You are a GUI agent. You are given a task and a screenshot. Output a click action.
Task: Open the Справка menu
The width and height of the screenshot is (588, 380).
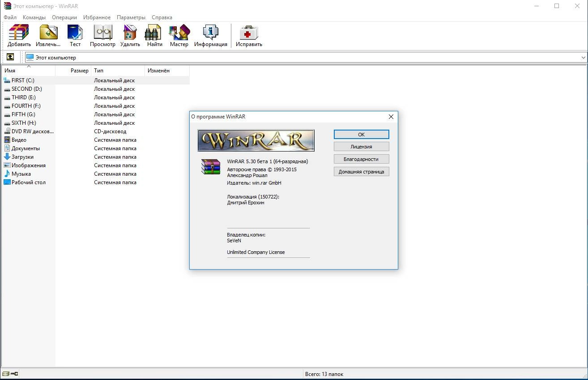pyautogui.click(x=162, y=17)
